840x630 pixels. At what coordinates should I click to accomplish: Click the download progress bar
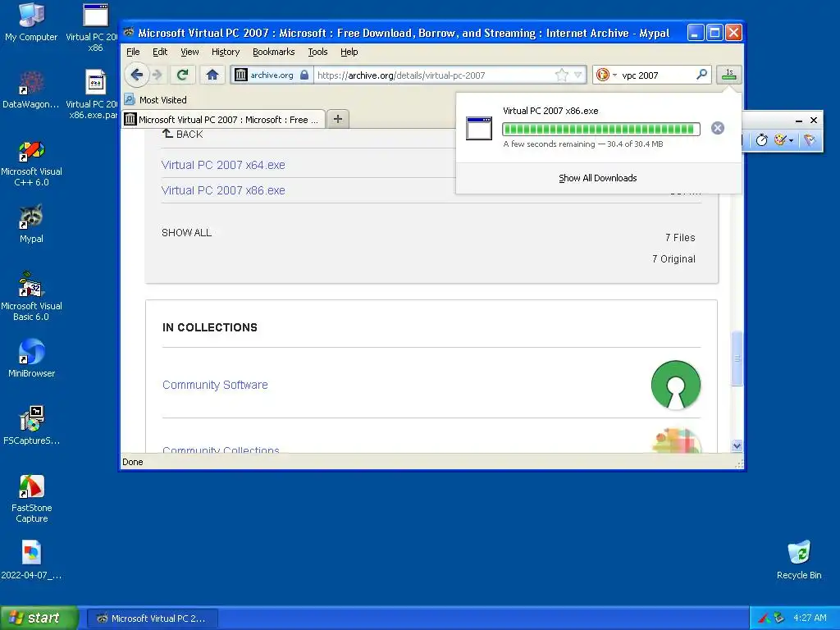tap(600, 129)
